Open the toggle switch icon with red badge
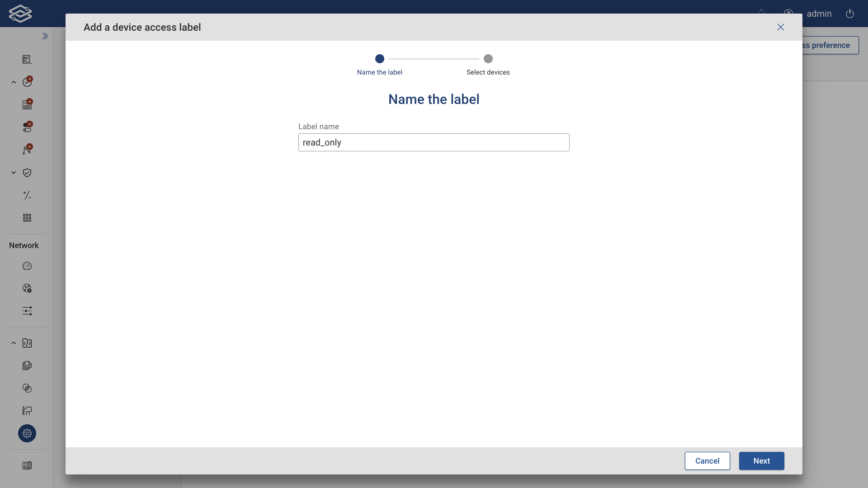 tap(27, 127)
